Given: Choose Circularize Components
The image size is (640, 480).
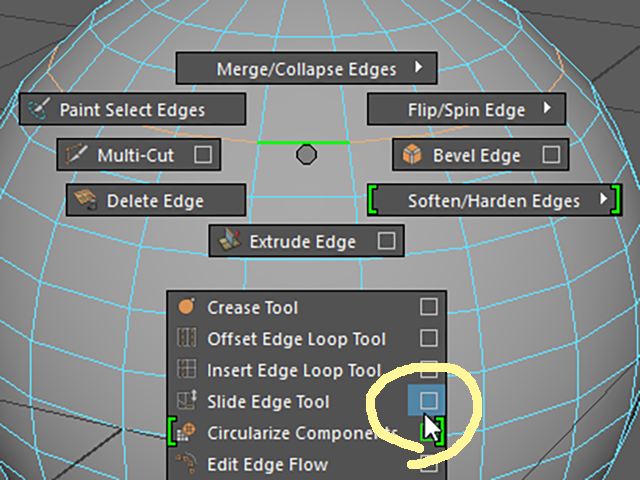Looking at the screenshot, I should click(x=307, y=432).
